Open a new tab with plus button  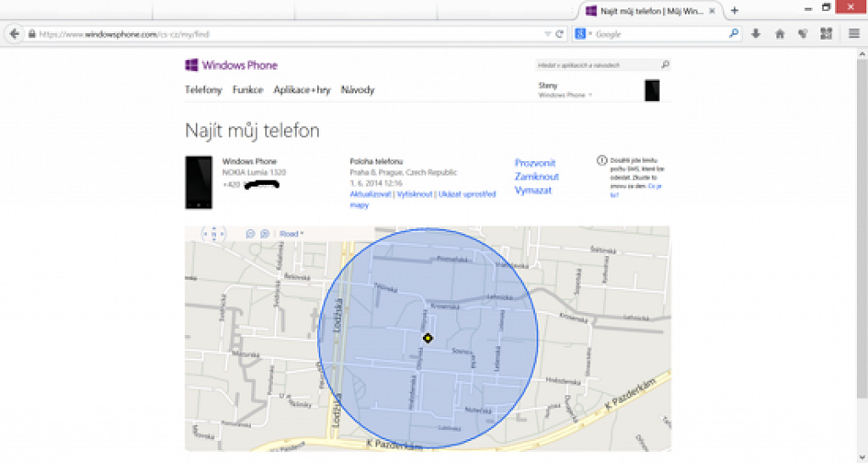735,10
